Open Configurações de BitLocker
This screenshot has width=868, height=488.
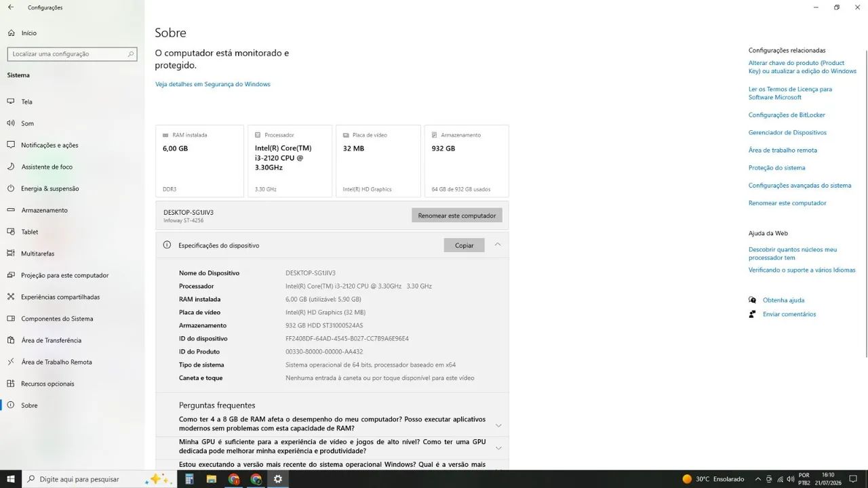tap(787, 115)
